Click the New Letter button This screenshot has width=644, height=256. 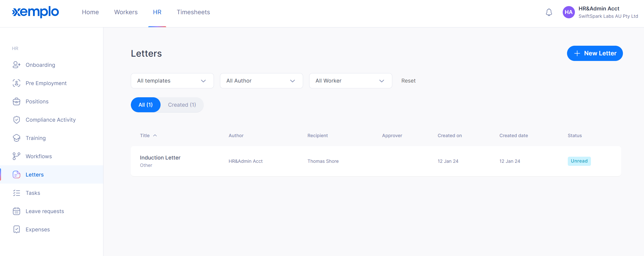click(x=595, y=53)
